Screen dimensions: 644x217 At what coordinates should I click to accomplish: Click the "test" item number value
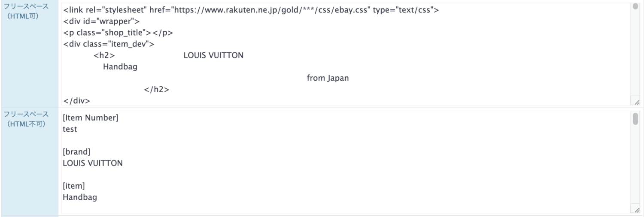70,129
